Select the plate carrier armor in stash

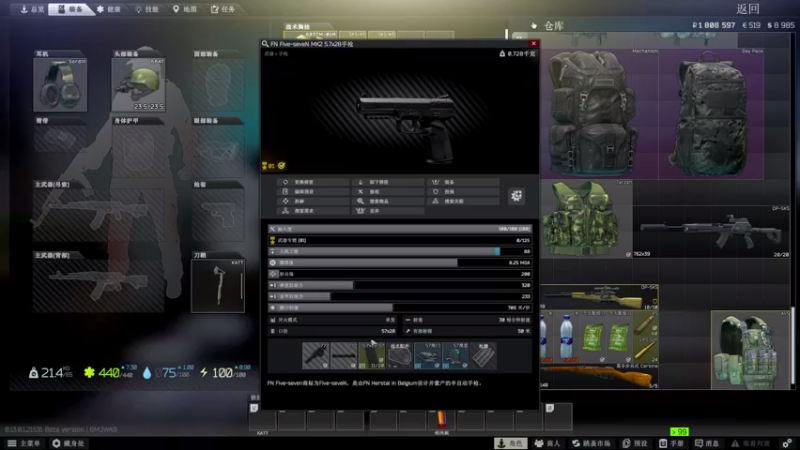click(751, 350)
